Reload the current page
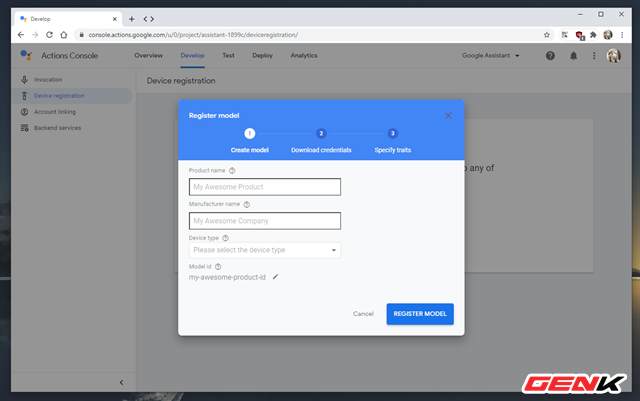Screen dimensions: 640x401 (49, 35)
